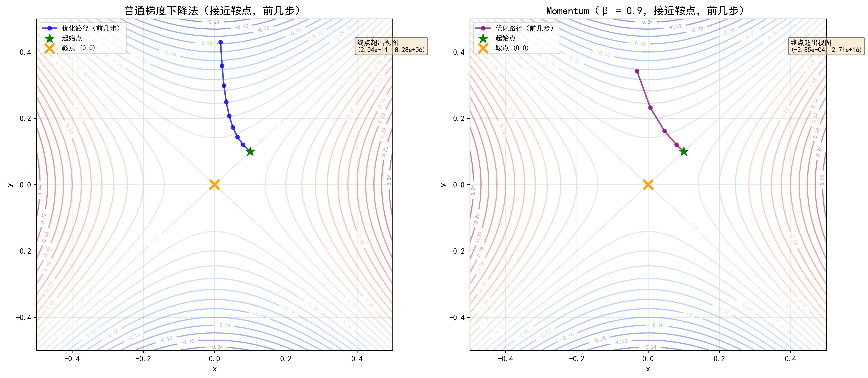Click the topmost purple point of momentum path
Screen dimensions: 868x378
tap(637, 71)
